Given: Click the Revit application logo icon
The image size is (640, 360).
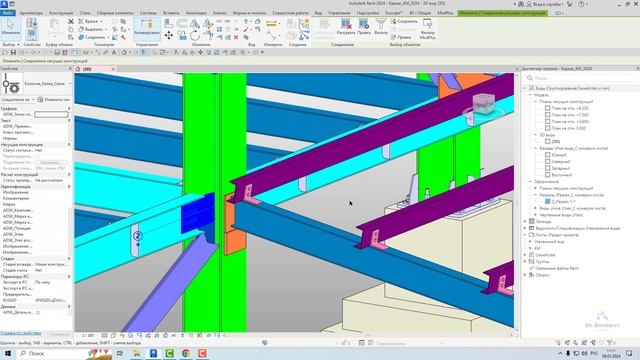Looking at the screenshot, I should (x=4, y=4).
